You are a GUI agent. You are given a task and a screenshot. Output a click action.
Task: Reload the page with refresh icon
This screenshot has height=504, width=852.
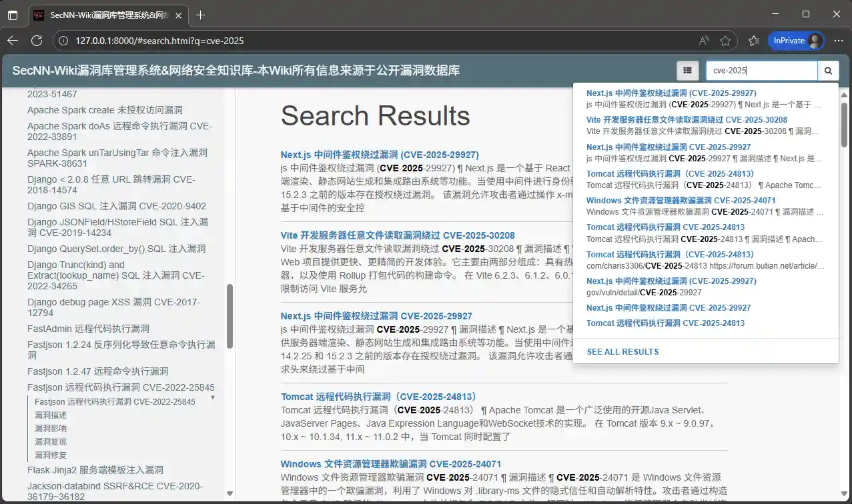[x=37, y=41]
